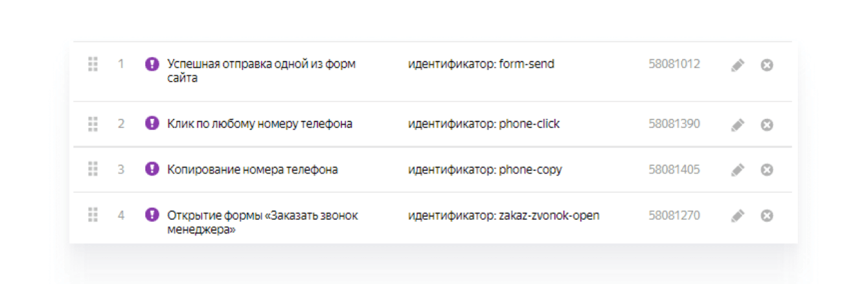Image resolution: width=868 pixels, height=284 pixels.
Task: Click purple alert icon beside Открытие формы goal
Action: pyautogui.click(x=152, y=215)
